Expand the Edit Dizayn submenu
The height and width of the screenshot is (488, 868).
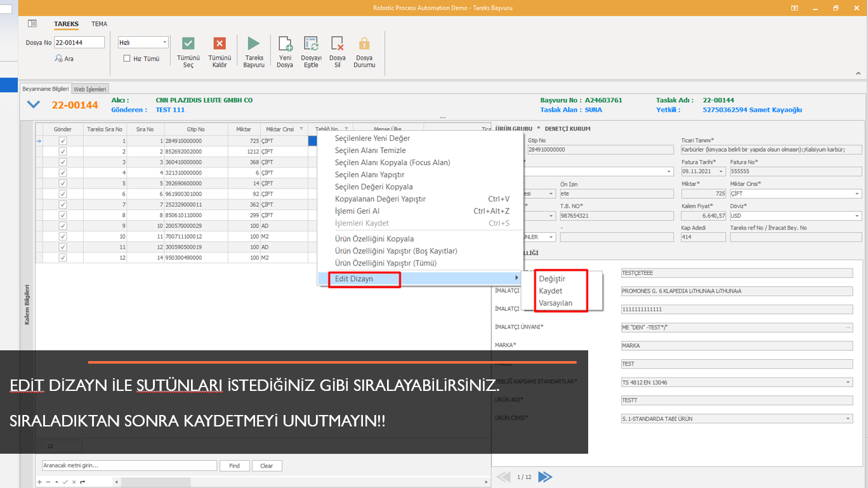tap(419, 279)
